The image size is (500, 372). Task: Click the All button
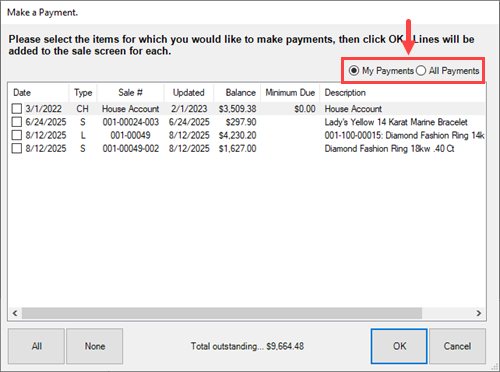click(x=36, y=346)
